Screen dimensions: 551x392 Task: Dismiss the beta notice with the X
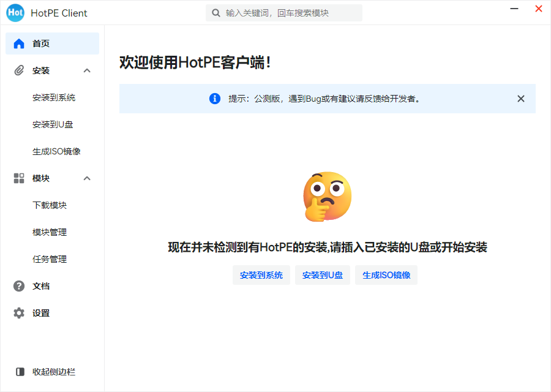tap(521, 98)
